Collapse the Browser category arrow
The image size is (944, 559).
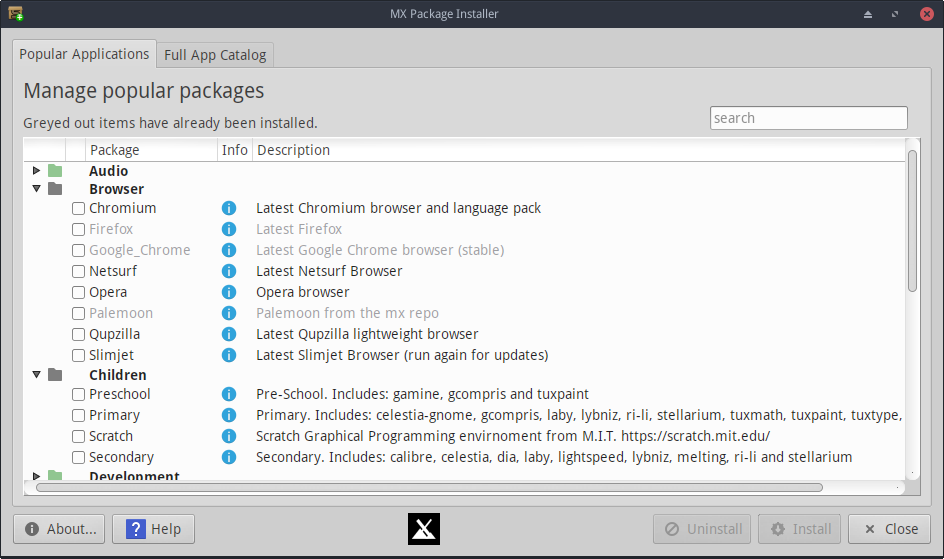click(36, 189)
